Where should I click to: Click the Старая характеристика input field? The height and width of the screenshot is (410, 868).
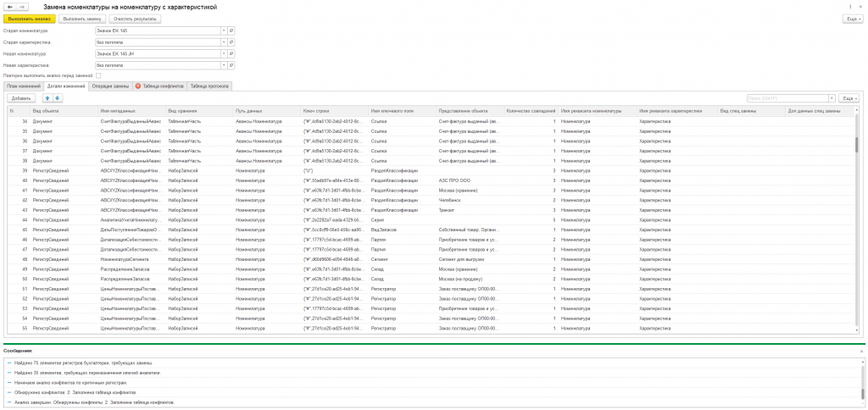[158, 42]
